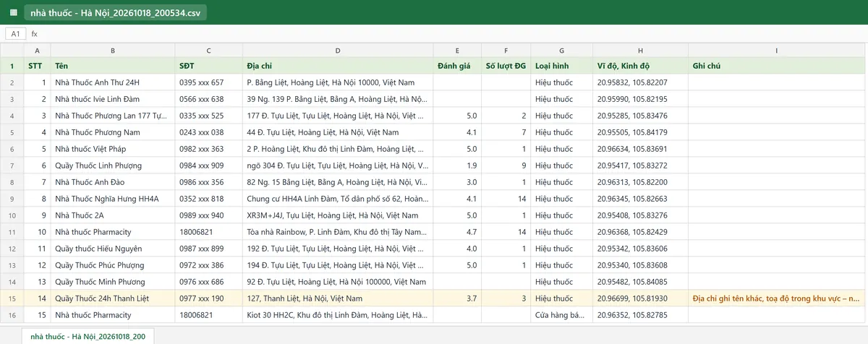Select column A header
868x344 pixels.
point(37,51)
